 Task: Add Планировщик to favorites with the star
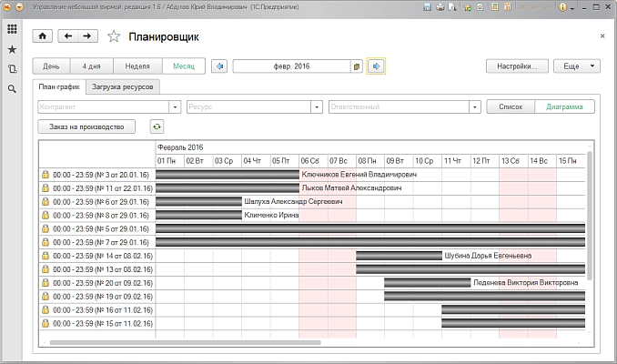tap(114, 36)
